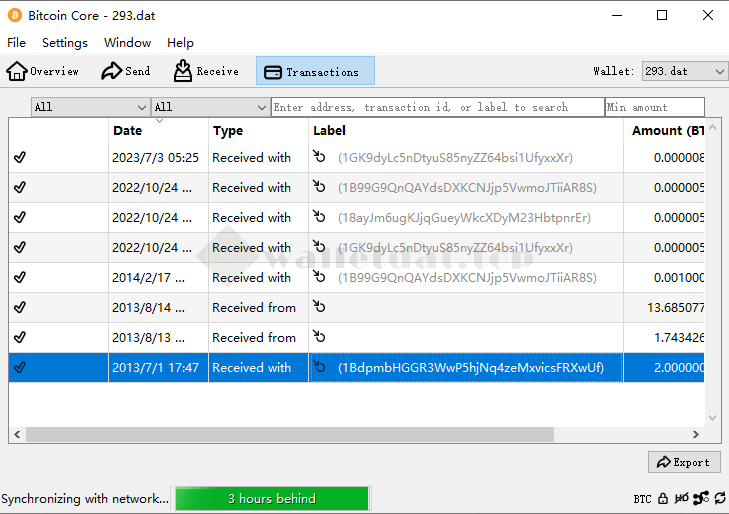This screenshot has width=729, height=514.
Task: Open the Help menu
Action: click(180, 43)
